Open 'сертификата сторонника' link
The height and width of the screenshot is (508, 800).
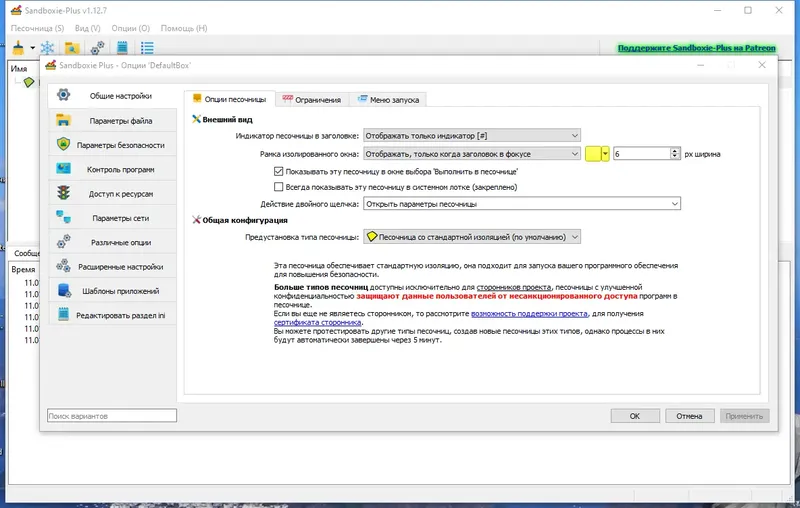click(x=317, y=322)
